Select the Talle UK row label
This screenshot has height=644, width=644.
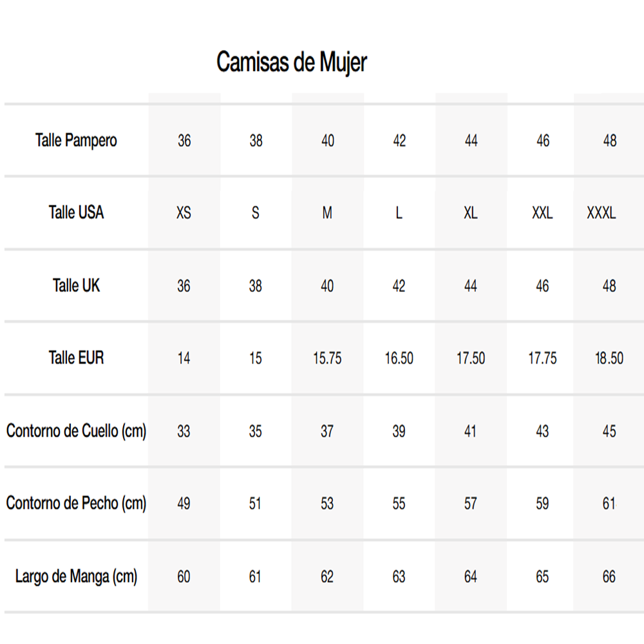coord(76,285)
